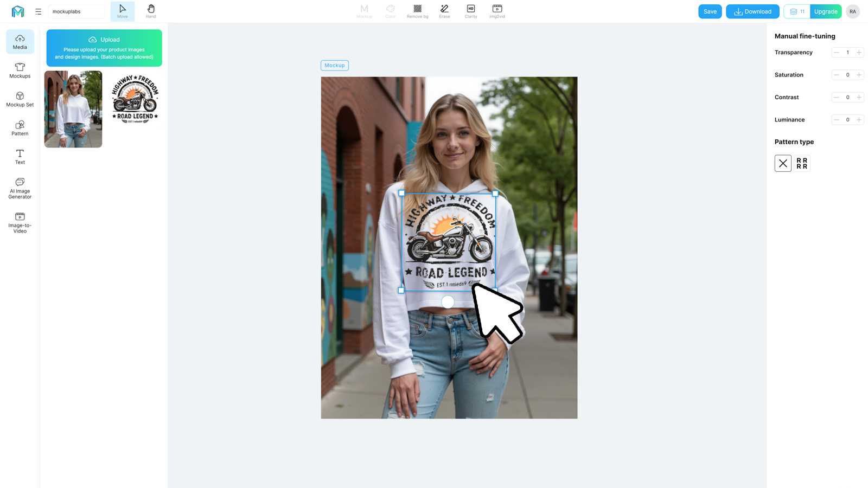Select the Erase tool
The image size is (868, 488).
(444, 11)
